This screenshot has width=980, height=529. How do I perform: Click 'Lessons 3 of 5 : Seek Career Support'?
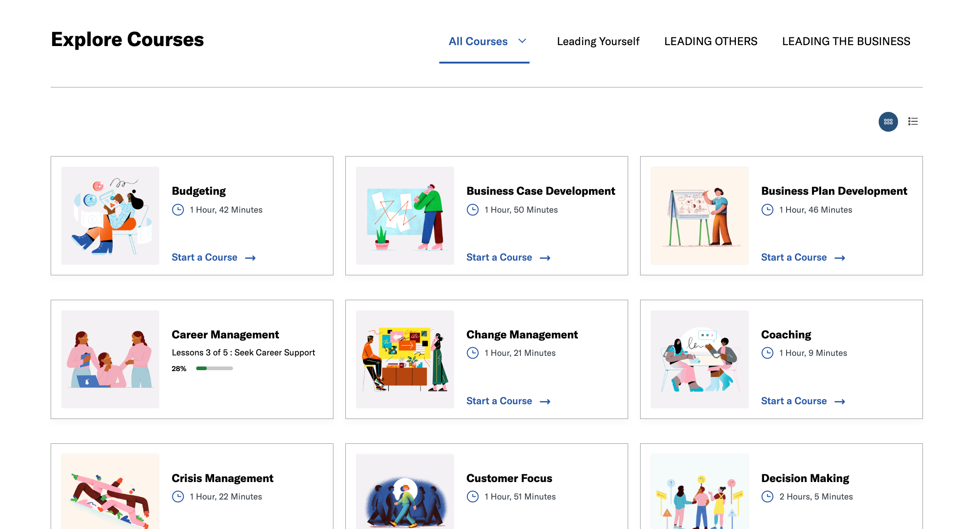click(x=243, y=353)
